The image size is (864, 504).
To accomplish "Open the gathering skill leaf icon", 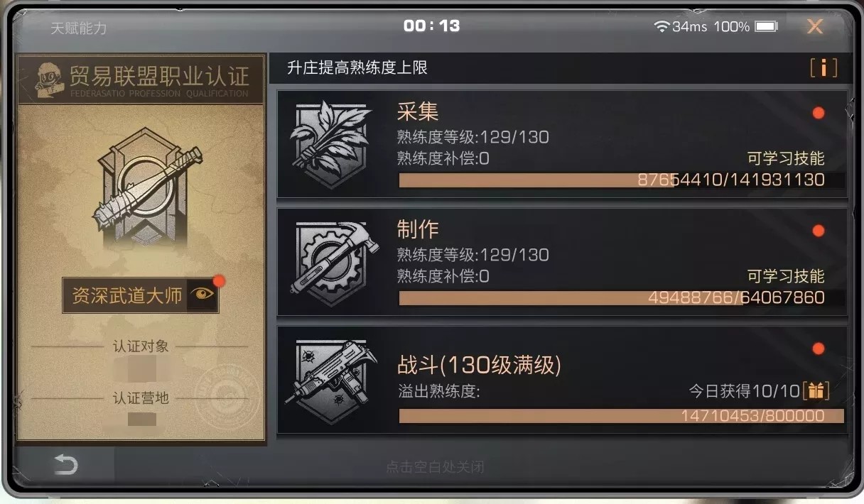I will [x=330, y=143].
